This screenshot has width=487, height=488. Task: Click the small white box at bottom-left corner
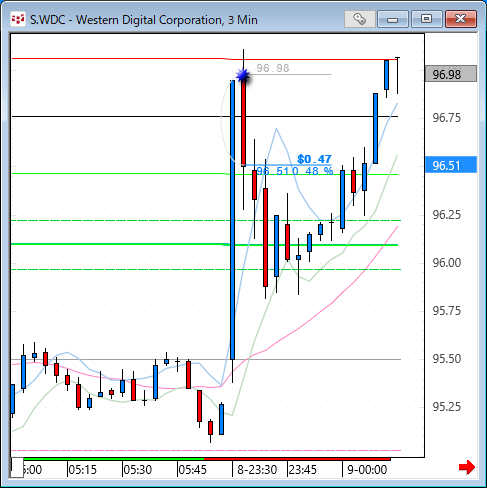pyautogui.click(x=17, y=468)
